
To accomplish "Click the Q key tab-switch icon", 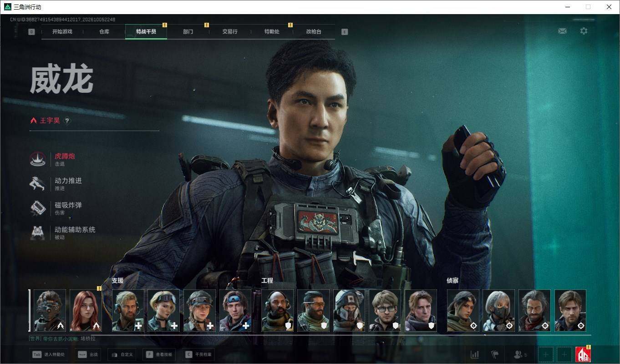I will [31, 32].
